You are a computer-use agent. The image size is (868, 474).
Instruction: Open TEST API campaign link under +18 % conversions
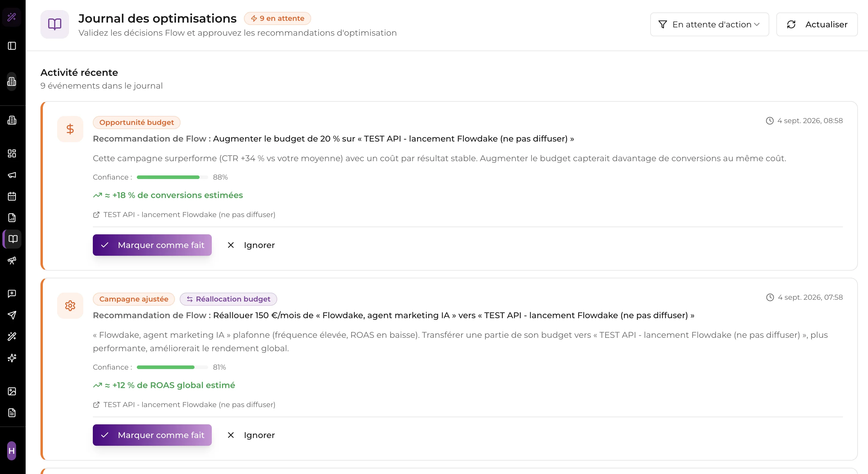point(184,215)
